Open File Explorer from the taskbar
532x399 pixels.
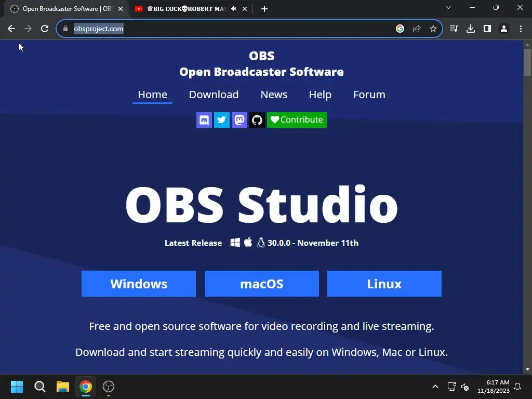(63, 387)
